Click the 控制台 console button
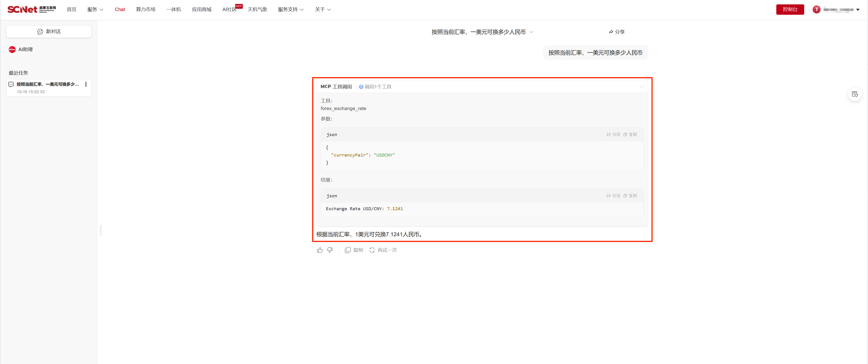868x364 pixels. [790, 9]
